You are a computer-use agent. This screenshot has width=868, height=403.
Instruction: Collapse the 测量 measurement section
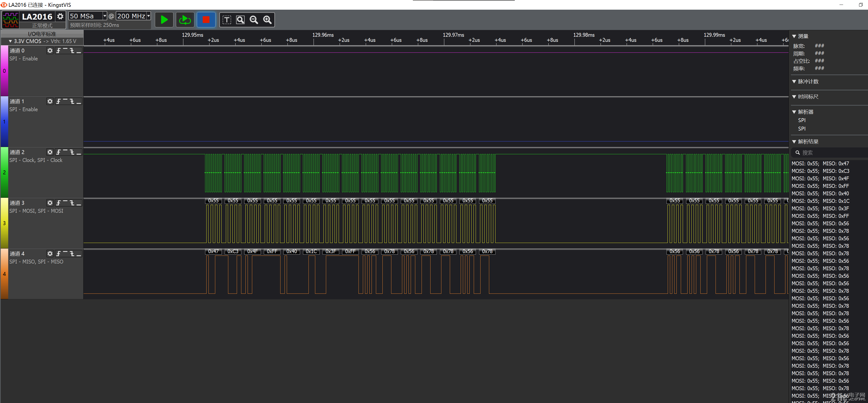[794, 37]
